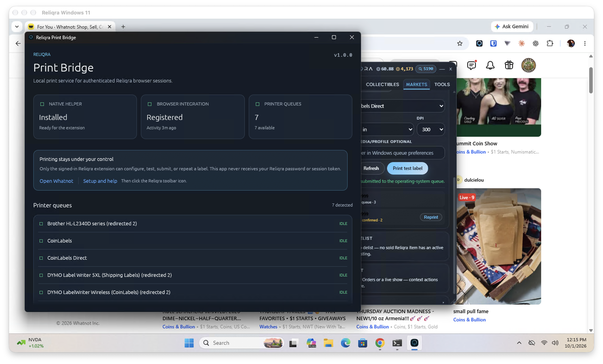Screen dimensions: 603x364
Task: Open the small pull fame live thumbnail
Action: coord(499,246)
